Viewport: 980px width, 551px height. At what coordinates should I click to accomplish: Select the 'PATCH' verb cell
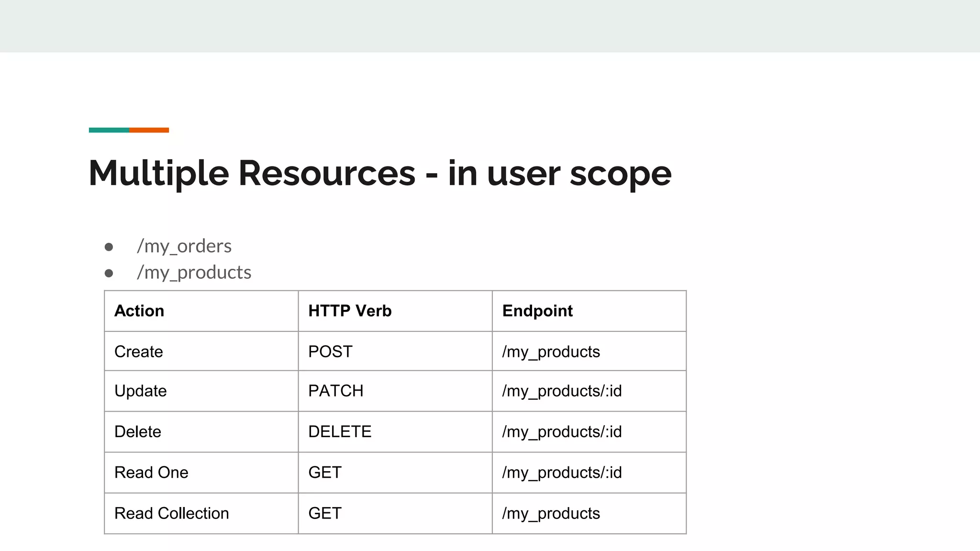[395, 391]
